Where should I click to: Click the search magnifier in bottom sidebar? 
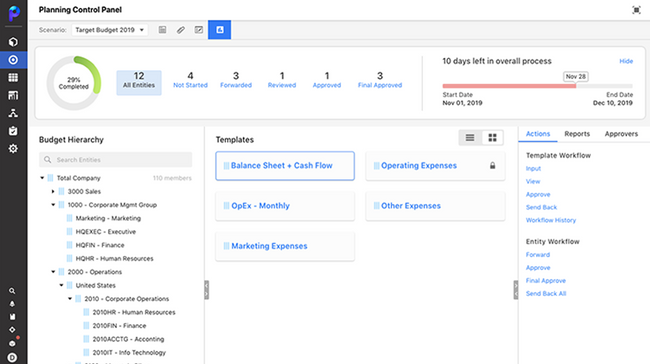(12, 291)
